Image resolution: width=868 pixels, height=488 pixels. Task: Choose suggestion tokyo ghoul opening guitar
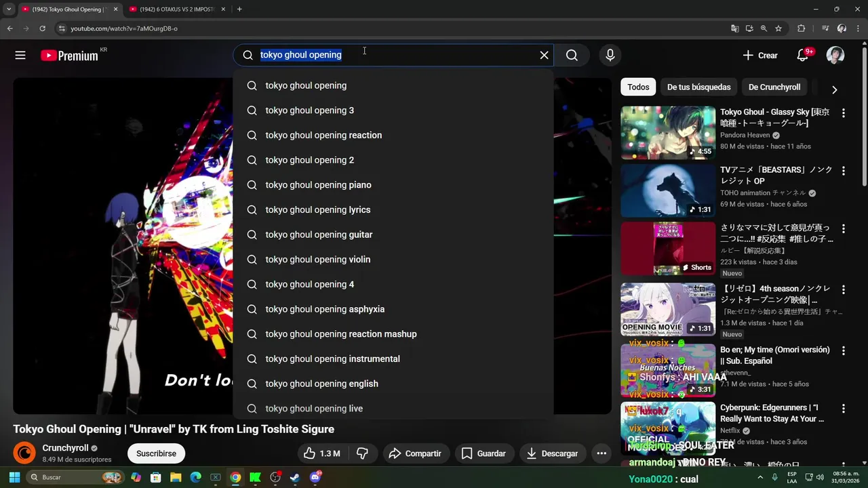[393, 235]
